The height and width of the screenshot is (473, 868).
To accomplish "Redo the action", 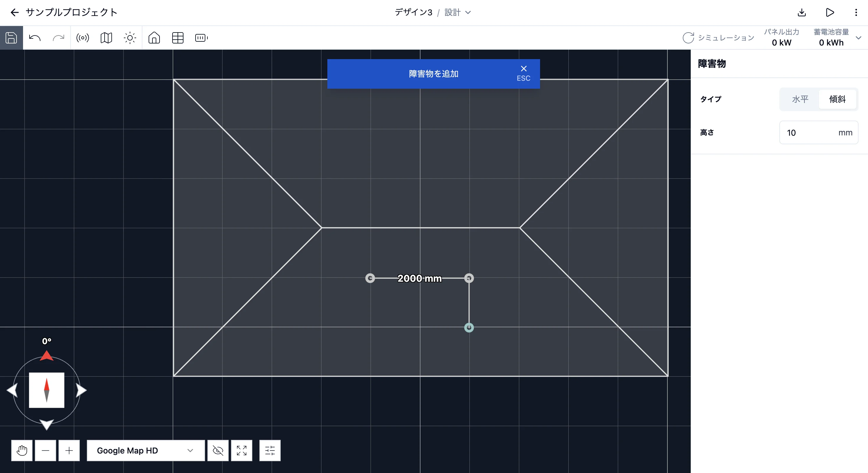I will coord(58,38).
